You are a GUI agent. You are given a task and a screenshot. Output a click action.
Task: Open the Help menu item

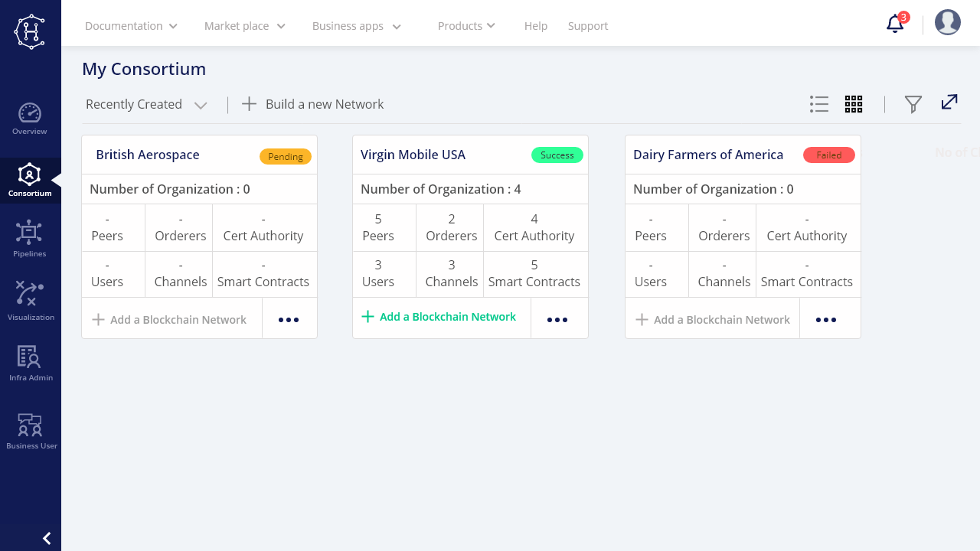coord(536,26)
